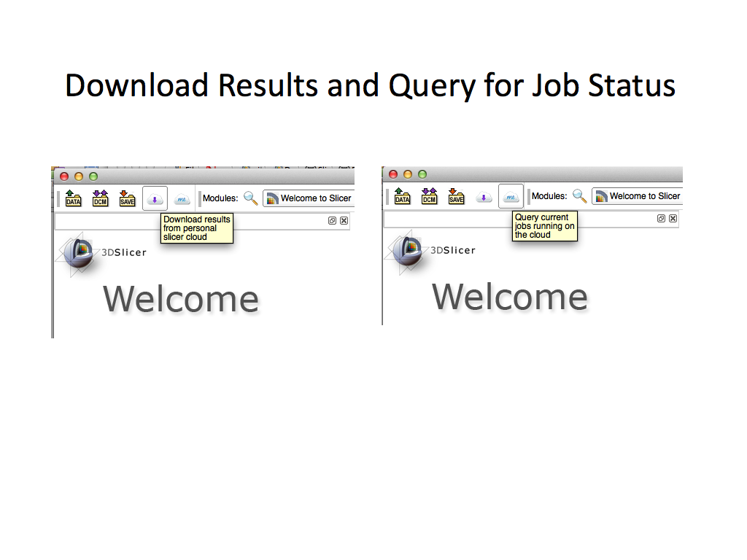Click the module search magnifier in right window
This screenshot has height=560, width=747.
coord(579,196)
